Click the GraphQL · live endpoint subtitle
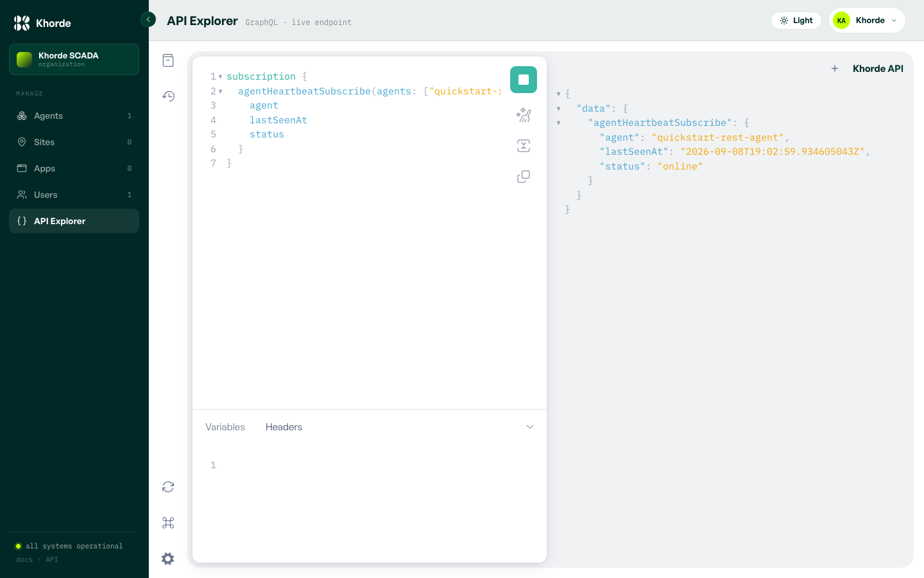924x578 pixels. pyautogui.click(x=298, y=22)
